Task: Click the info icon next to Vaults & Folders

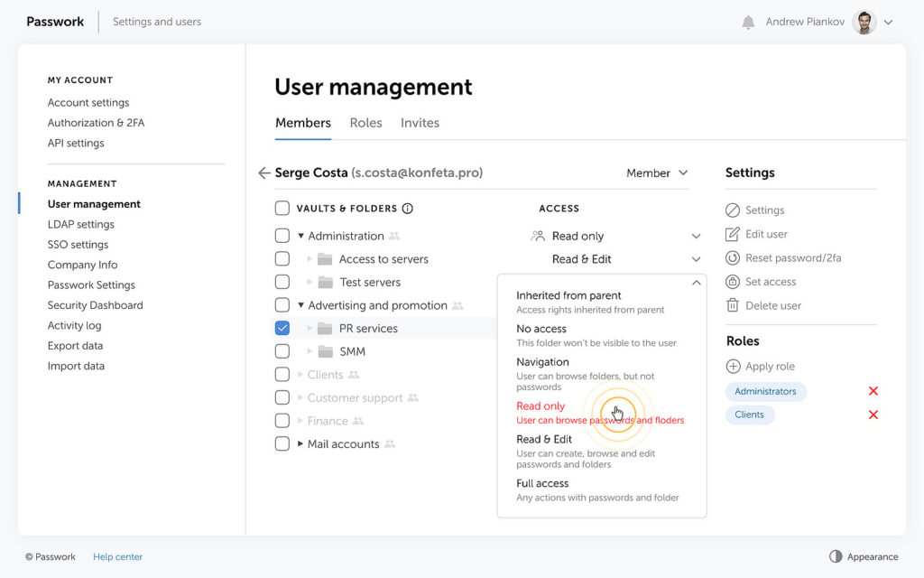Action: [407, 209]
